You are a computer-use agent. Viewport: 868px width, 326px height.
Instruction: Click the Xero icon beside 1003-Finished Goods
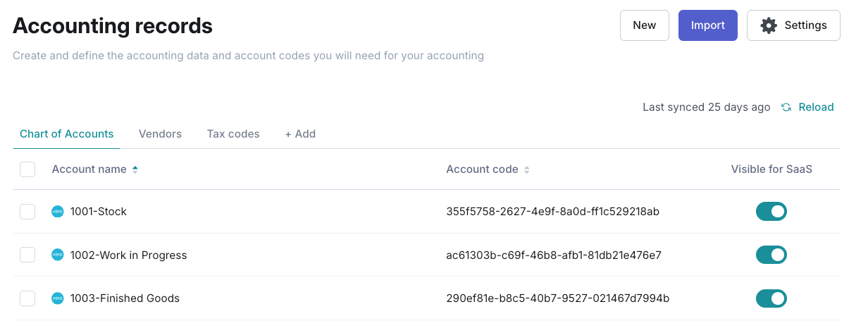(x=58, y=298)
